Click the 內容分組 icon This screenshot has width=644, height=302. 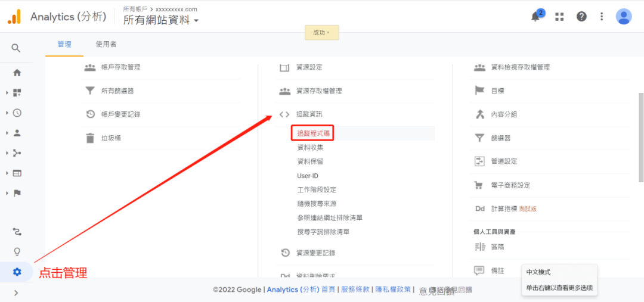pos(479,114)
